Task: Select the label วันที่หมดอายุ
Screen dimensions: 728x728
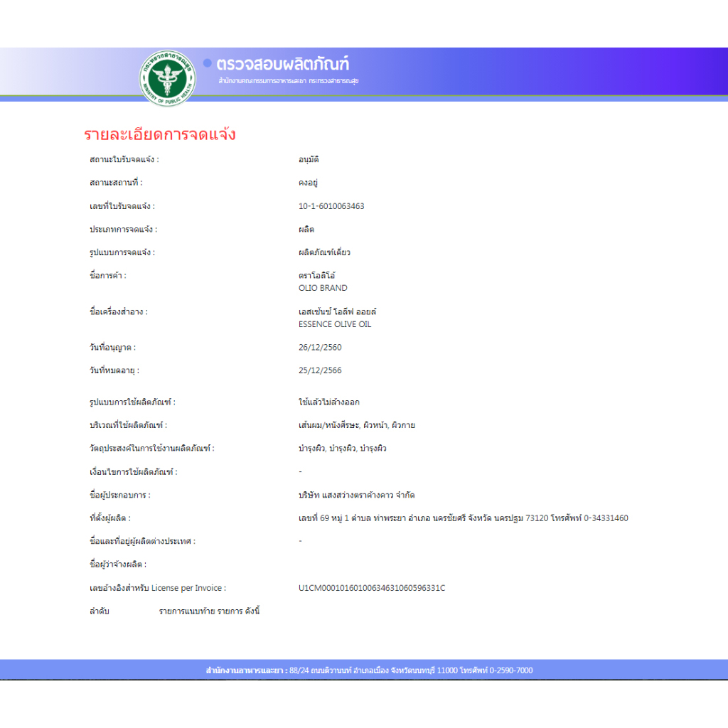Action: pyautogui.click(x=114, y=370)
